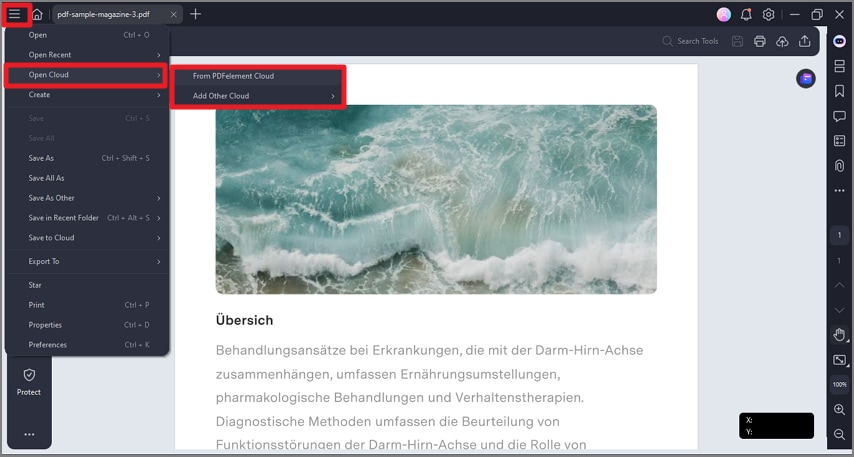Image resolution: width=854 pixels, height=457 pixels.
Task: Select Save As menu entry
Action: 87,159
